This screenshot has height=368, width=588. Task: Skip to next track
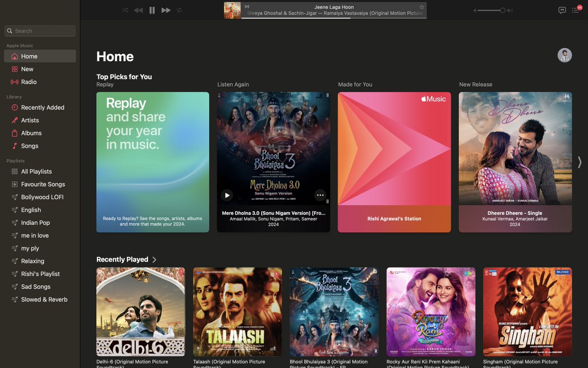[x=166, y=10]
